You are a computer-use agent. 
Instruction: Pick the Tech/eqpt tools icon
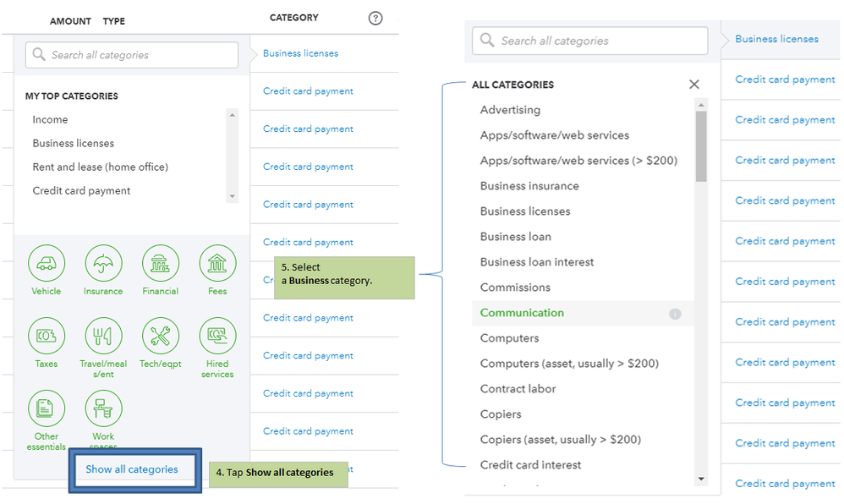(160, 336)
